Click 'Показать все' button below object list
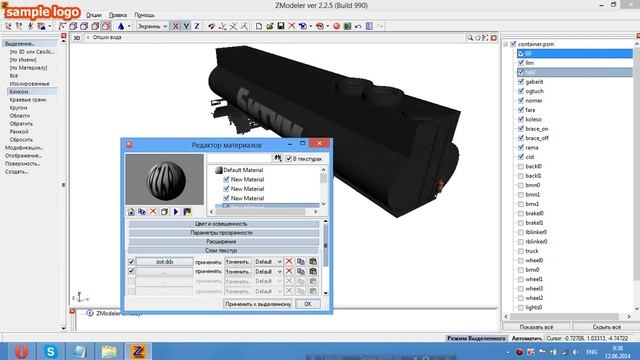Image resolution: width=640 pixels, height=360 pixels. click(x=536, y=327)
